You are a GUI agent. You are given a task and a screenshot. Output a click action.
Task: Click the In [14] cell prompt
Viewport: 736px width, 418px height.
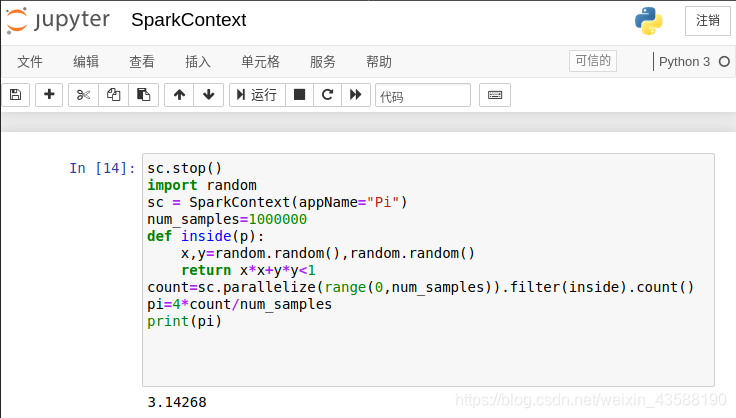click(102, 168)
